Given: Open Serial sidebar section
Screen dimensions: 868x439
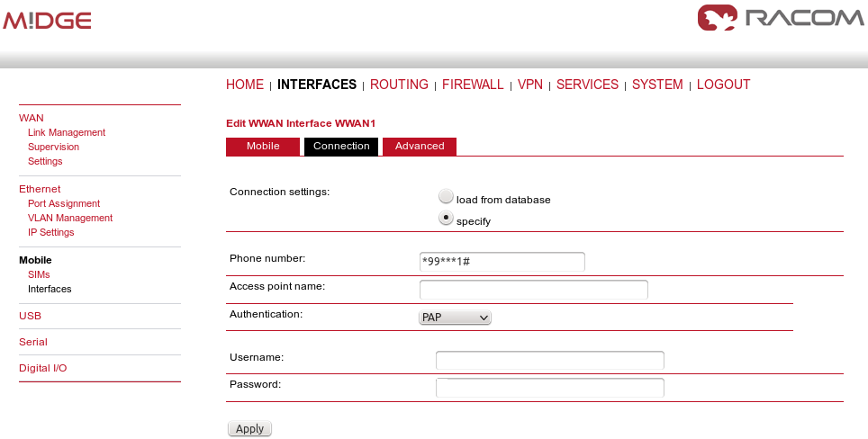Looking at the screenshot, I should click(x=33, y=342).
